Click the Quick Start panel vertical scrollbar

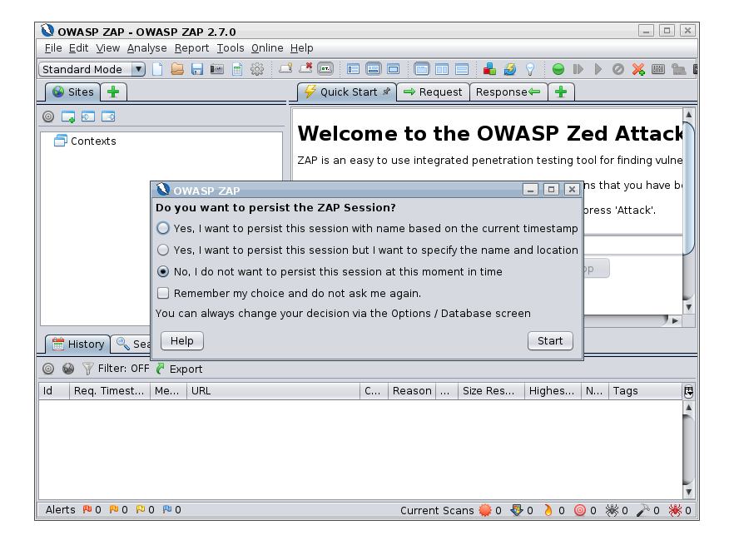click(688, 211)
